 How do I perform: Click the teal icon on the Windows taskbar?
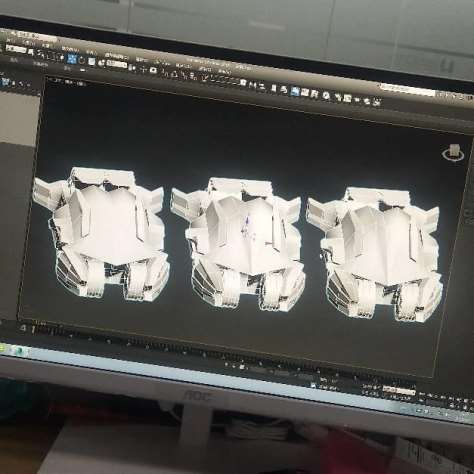[20, 350]
